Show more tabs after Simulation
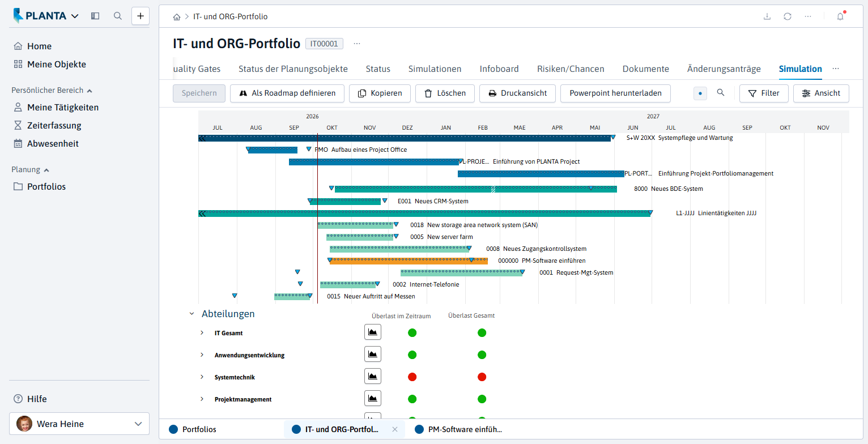868x444 pixels. (x=835, y=69)
